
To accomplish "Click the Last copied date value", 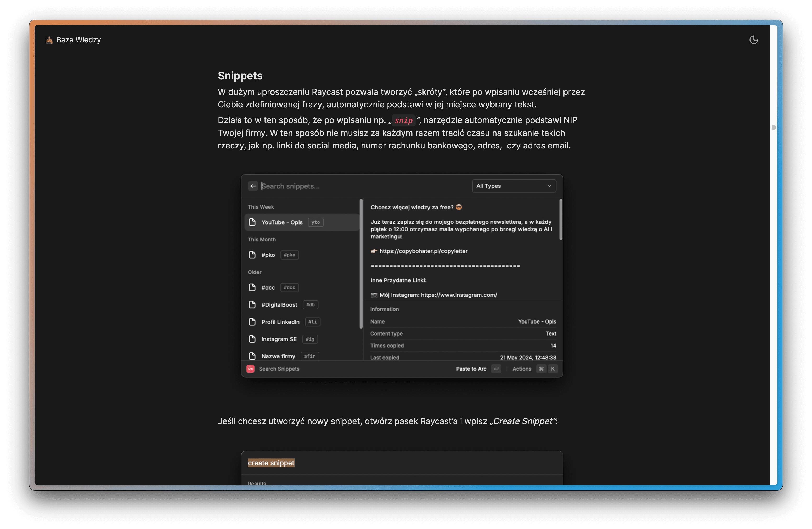I will coord(528,358).
